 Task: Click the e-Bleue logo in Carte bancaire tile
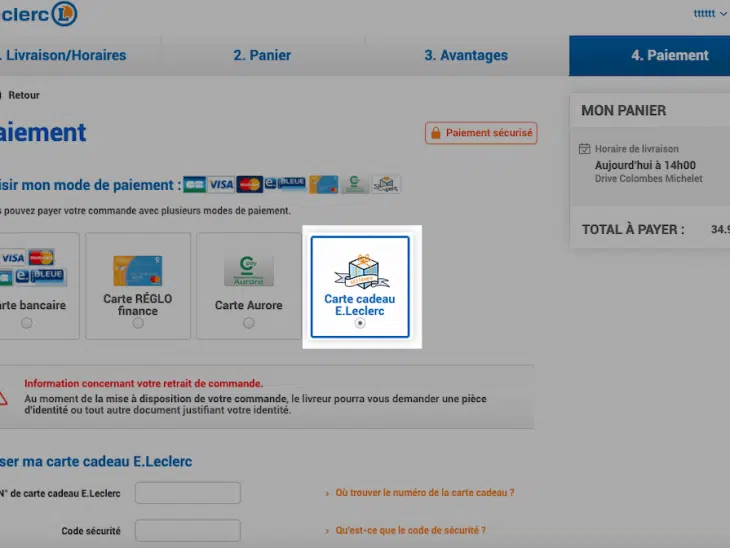(41, 275)
